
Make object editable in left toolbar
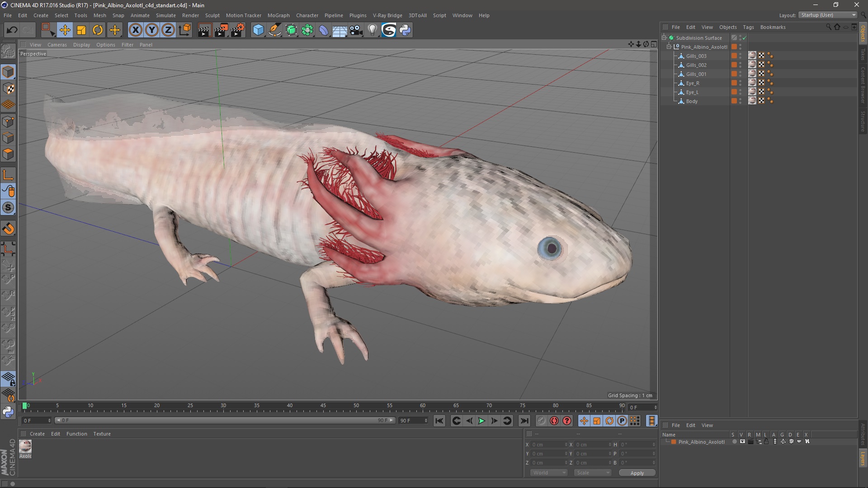8,52
